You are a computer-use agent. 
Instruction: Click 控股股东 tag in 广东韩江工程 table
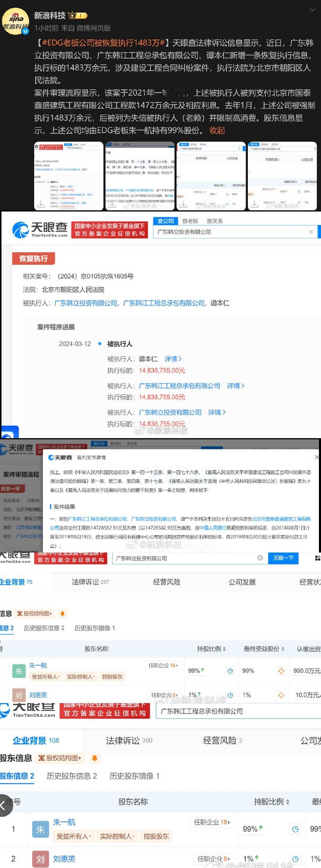tap(156, 836)
